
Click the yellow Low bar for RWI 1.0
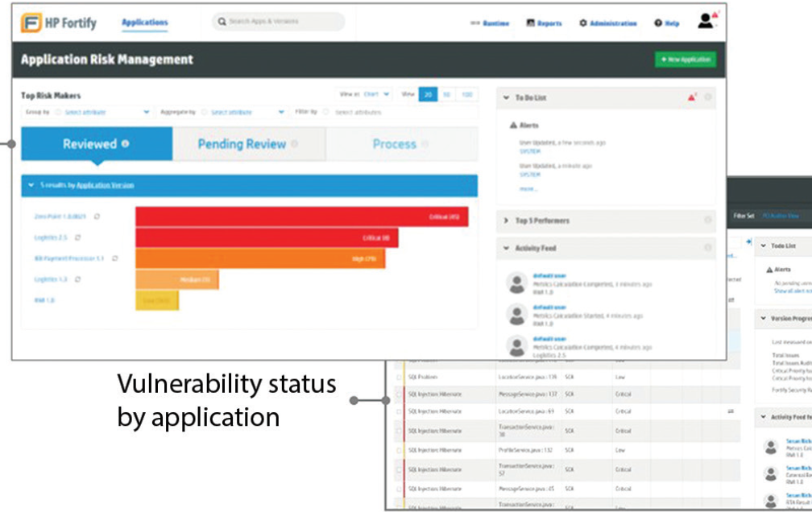157,300
